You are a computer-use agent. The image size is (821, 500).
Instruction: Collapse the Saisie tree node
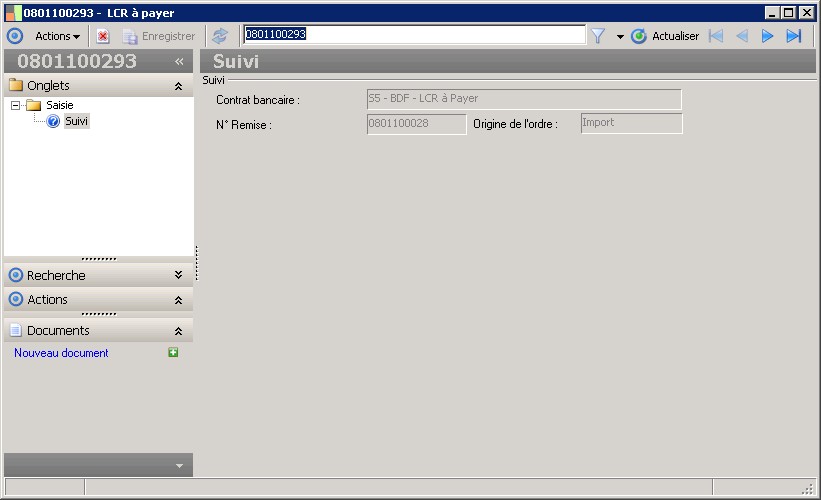(16, 105)
